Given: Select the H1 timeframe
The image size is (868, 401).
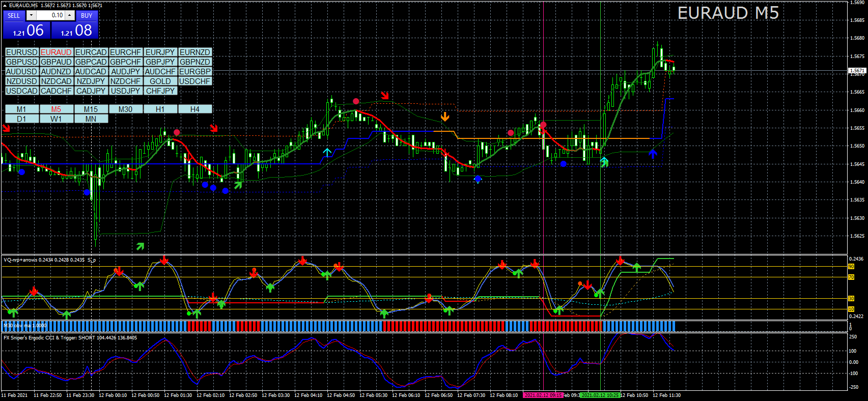Looking at the screenshot, I should click(x=160, y=109).
